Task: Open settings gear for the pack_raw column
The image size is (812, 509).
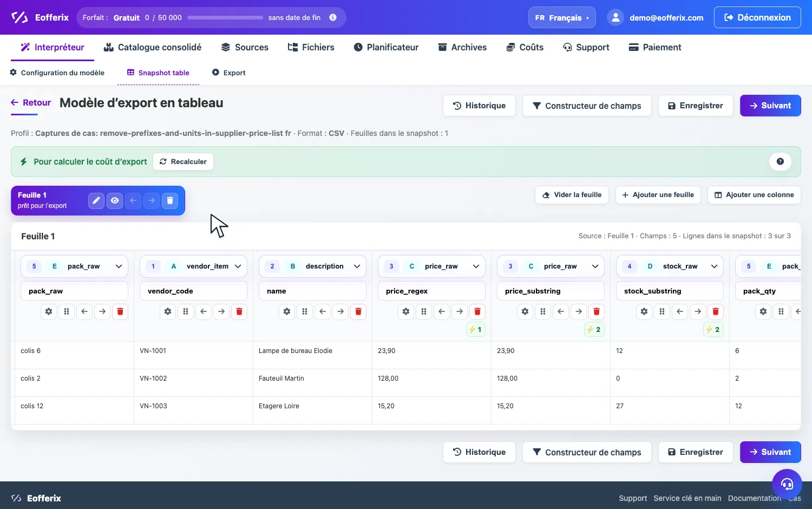Action: pyautogui.click(x=49, y=311)
